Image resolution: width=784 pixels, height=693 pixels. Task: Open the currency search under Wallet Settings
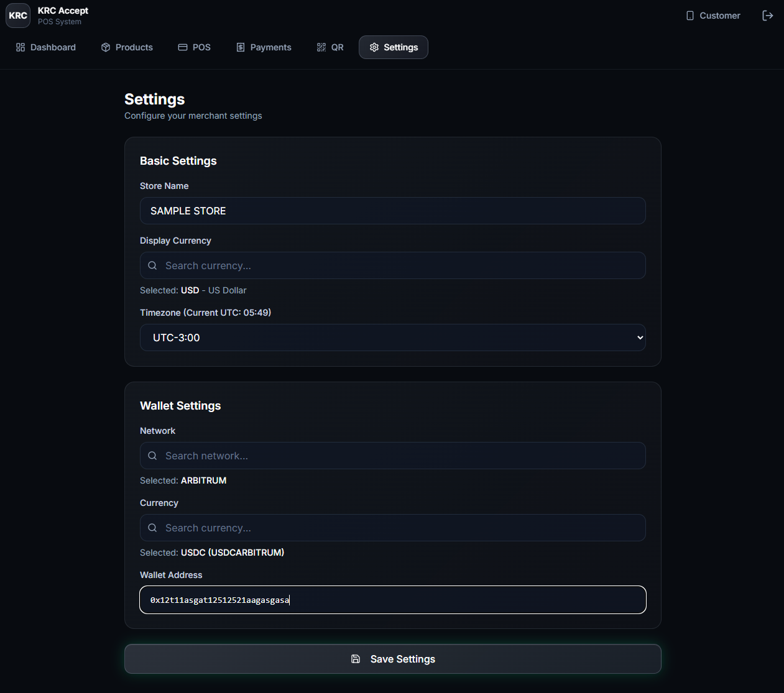(392, 528)
